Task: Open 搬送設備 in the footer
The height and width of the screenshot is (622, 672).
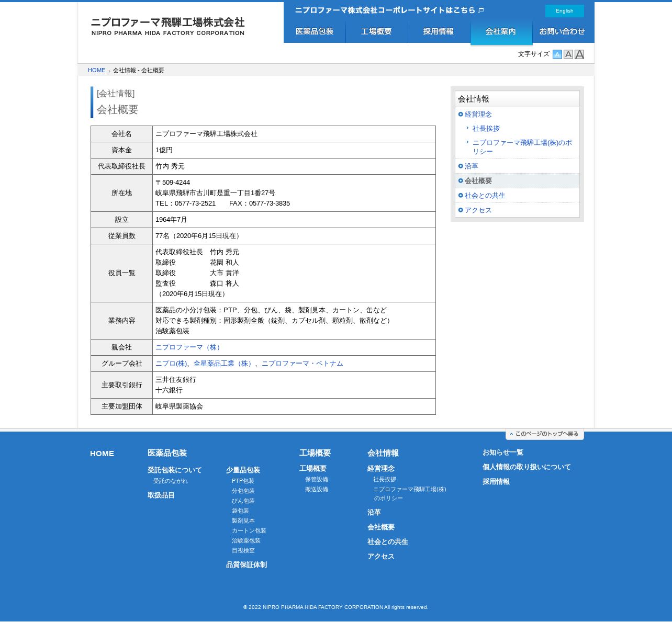Action: (x=317, y=490)
